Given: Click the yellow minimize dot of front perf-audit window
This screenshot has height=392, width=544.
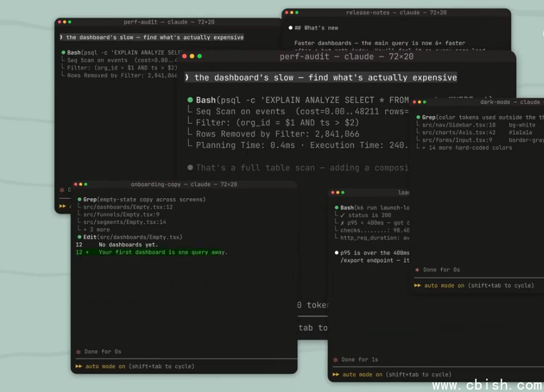Looking at the screenshot, I should coord(192,56).
